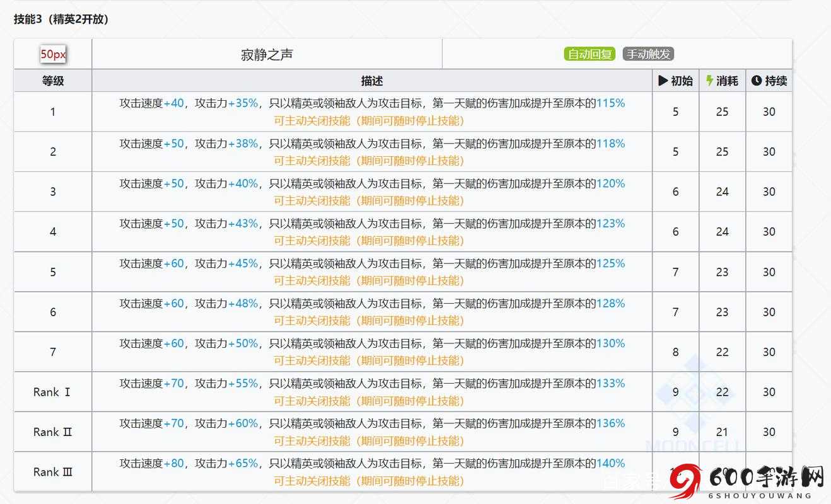This screenshot has width=831, height=504.
Task: Click level cell 7 in the 等级 column
Action: pyautogui.click(x=53, y=352)
